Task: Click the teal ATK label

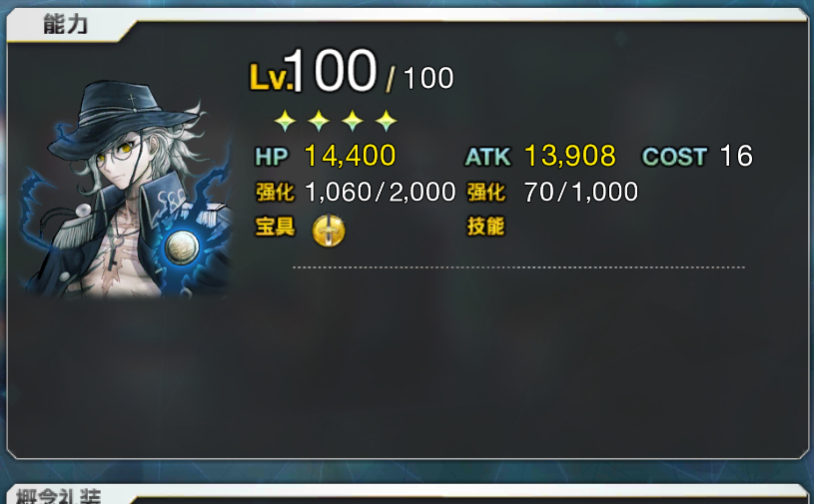Action: point(488,157)
